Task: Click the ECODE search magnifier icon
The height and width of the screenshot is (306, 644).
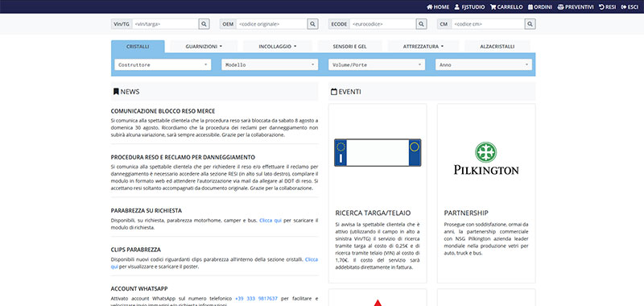Action: pyautogui.click(x=421, y=24)
